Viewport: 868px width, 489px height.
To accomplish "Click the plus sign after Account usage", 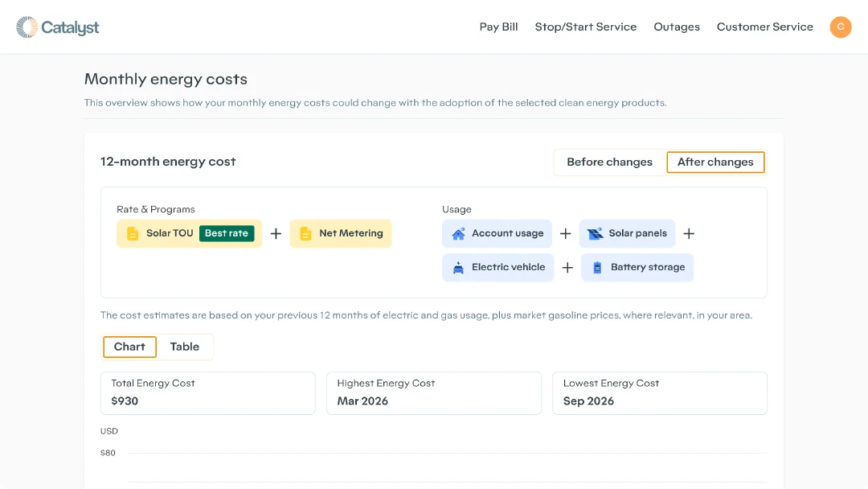I will point(565,234).
